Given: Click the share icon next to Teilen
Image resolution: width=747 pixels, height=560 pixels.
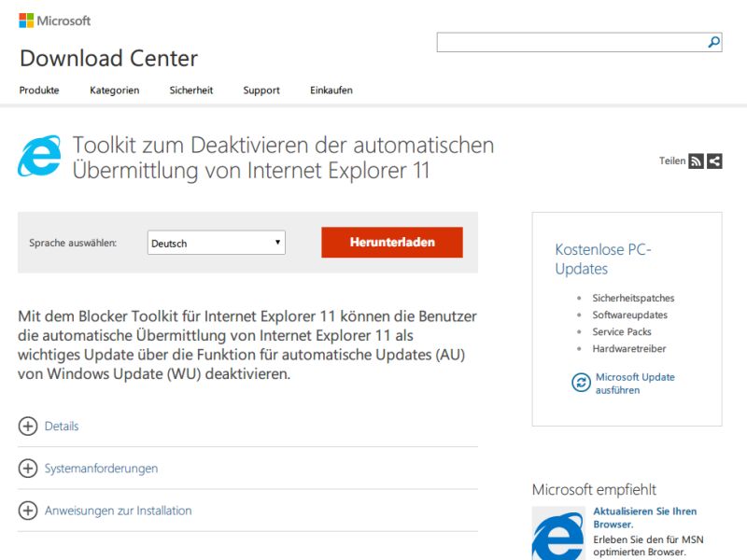Looking at the screenshot, I should [714, 161].
